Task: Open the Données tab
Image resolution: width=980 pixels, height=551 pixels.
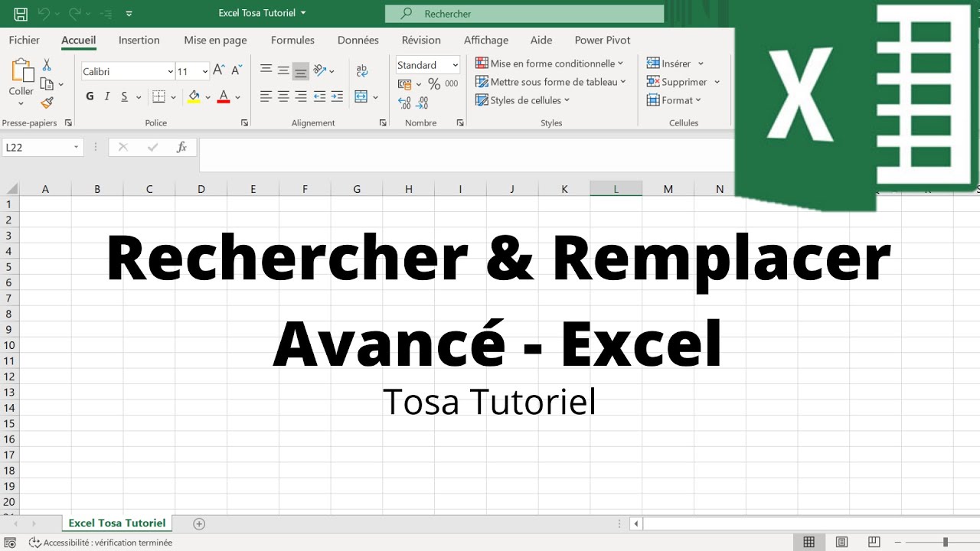Action: [x=358, y=40]
